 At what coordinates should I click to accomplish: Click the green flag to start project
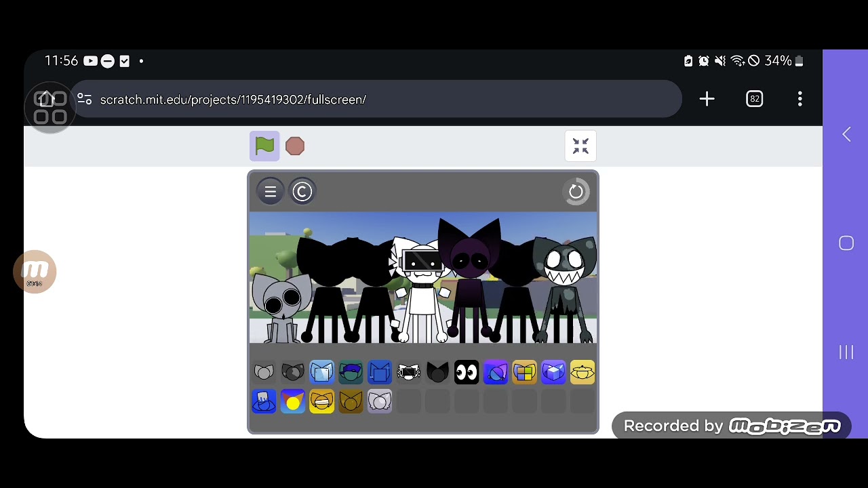[264, 146]
